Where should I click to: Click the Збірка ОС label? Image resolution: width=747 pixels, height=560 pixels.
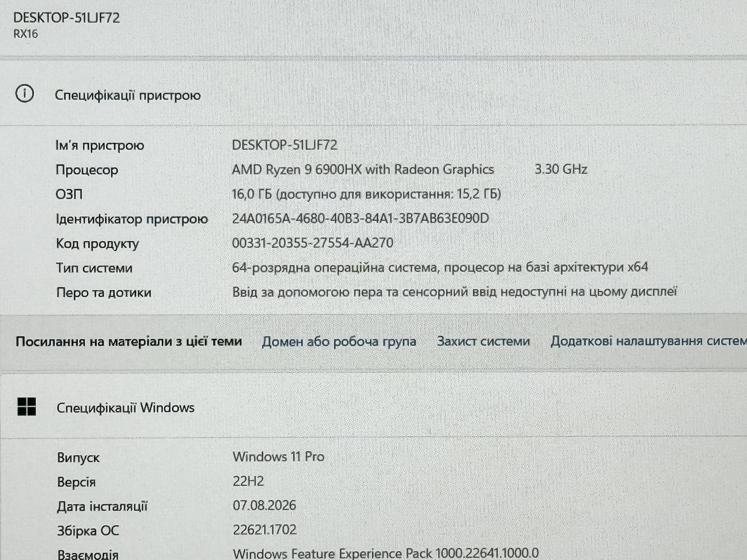[88, 531]
